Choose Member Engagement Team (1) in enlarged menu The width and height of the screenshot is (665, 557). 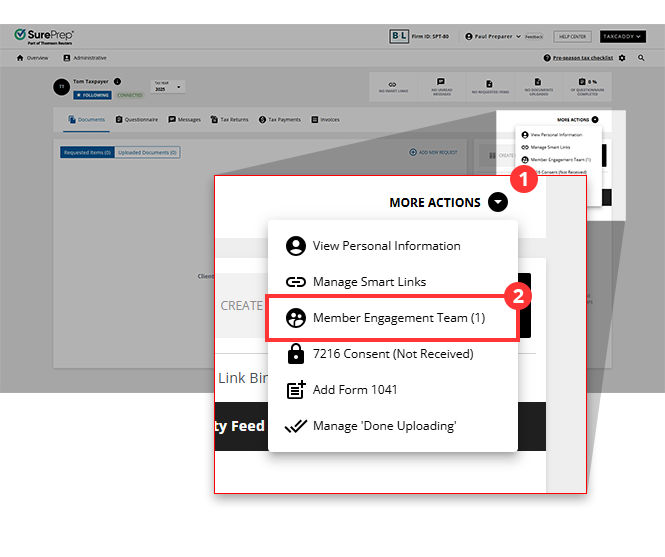click(x=393, y=318)
